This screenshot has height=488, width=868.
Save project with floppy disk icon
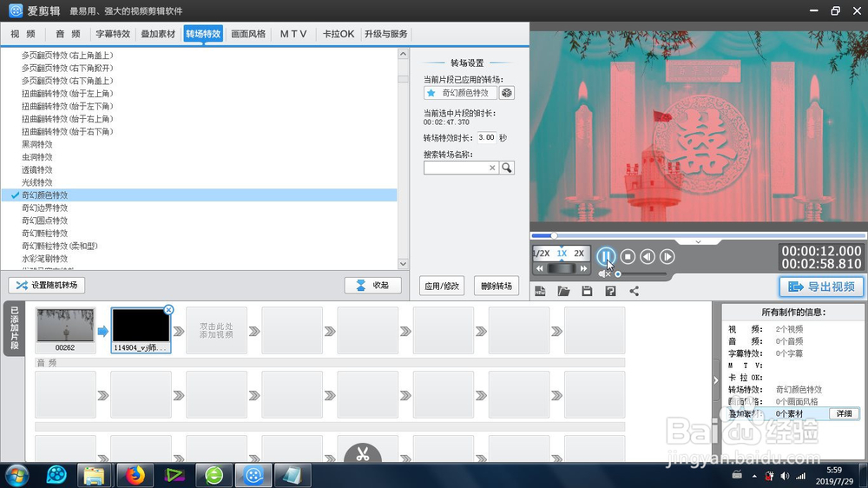(587, 291)
